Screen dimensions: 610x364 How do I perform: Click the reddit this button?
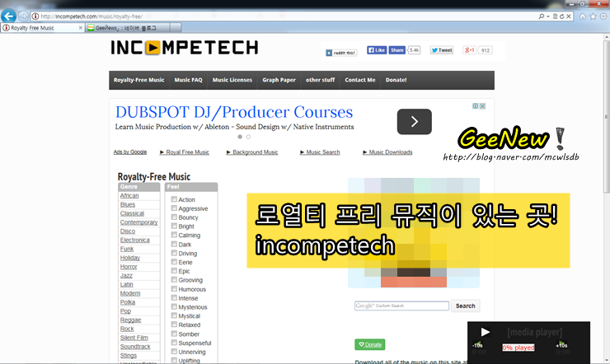click(x=340, y=53)
